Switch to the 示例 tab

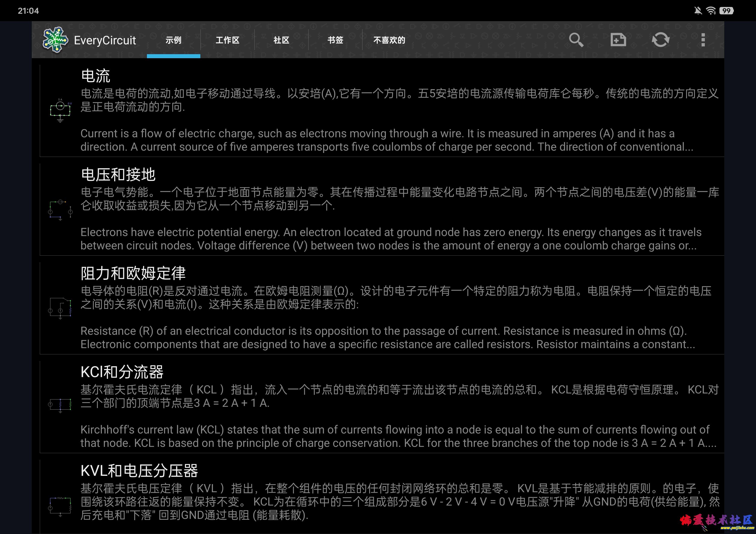[x=174, y=40]
